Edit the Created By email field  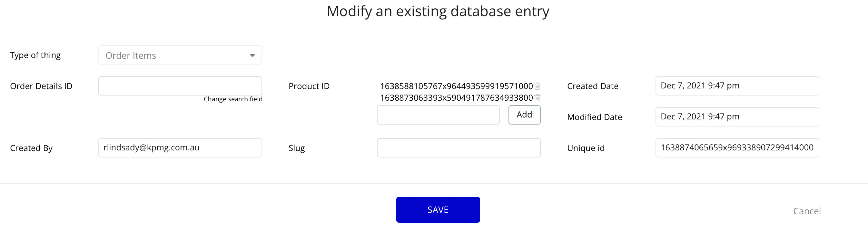point(180,148)
